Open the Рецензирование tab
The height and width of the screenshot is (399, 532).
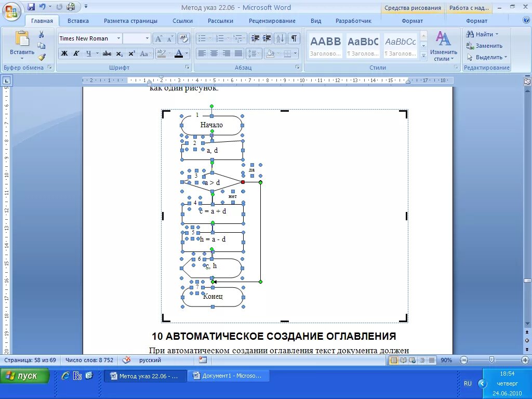(x=272, y=21)
